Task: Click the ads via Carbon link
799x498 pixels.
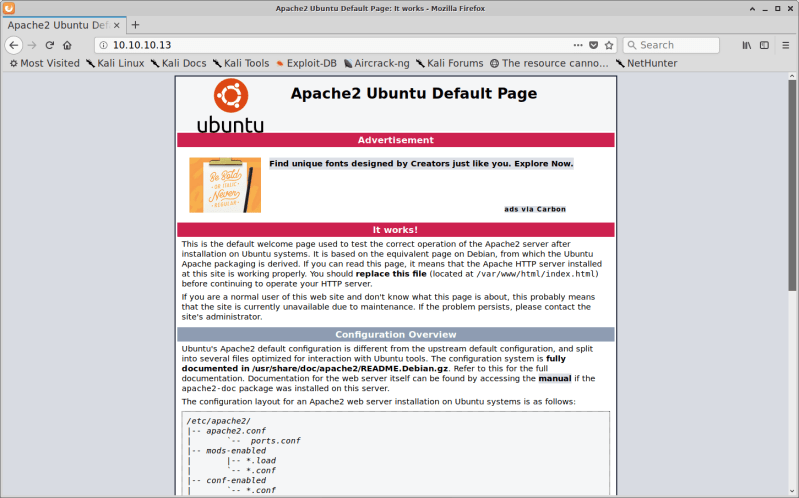Action: point(535,209)
